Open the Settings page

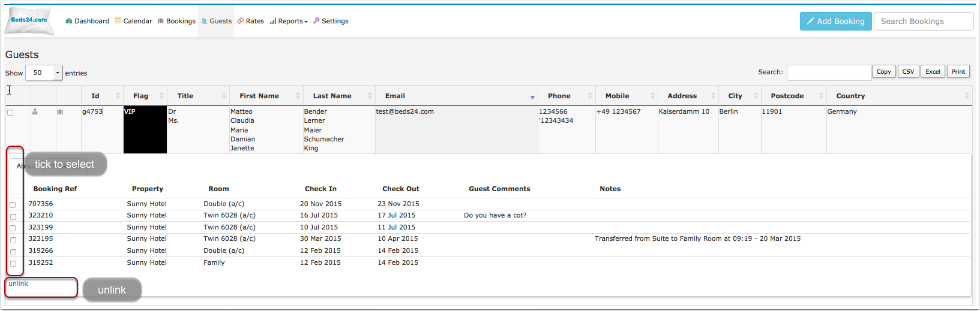pos(331,21)
